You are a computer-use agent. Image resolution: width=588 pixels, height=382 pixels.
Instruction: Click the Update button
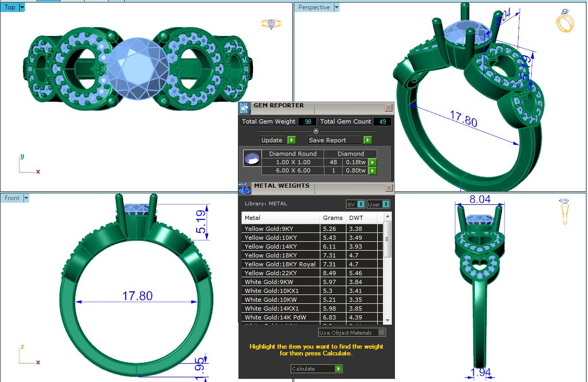coord(272,140)
